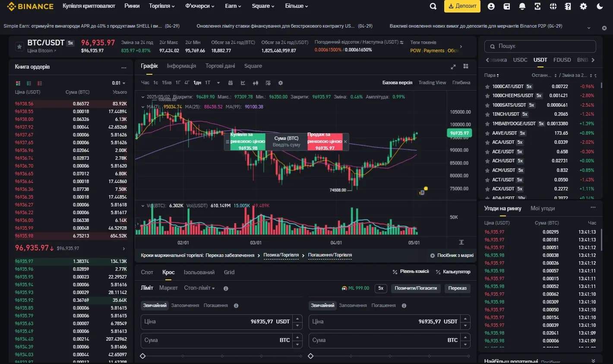Choose Погашення mode in sell form
This screenshot has width=613, height=364.
coord(383,305)
